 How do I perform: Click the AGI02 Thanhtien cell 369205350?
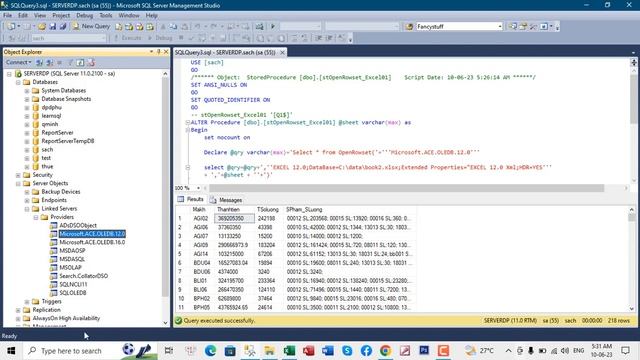[x=234, y=218]
